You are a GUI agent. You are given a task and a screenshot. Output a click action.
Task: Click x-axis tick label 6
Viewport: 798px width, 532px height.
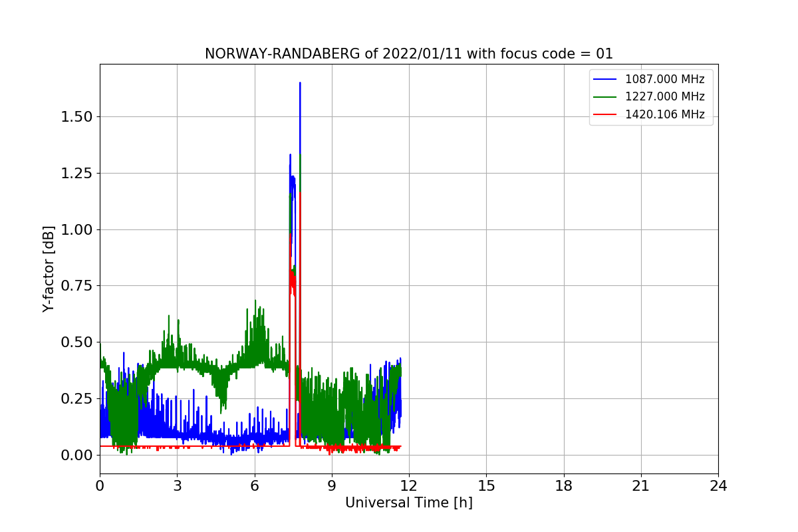pyautogui.click(x=254, y=486)
